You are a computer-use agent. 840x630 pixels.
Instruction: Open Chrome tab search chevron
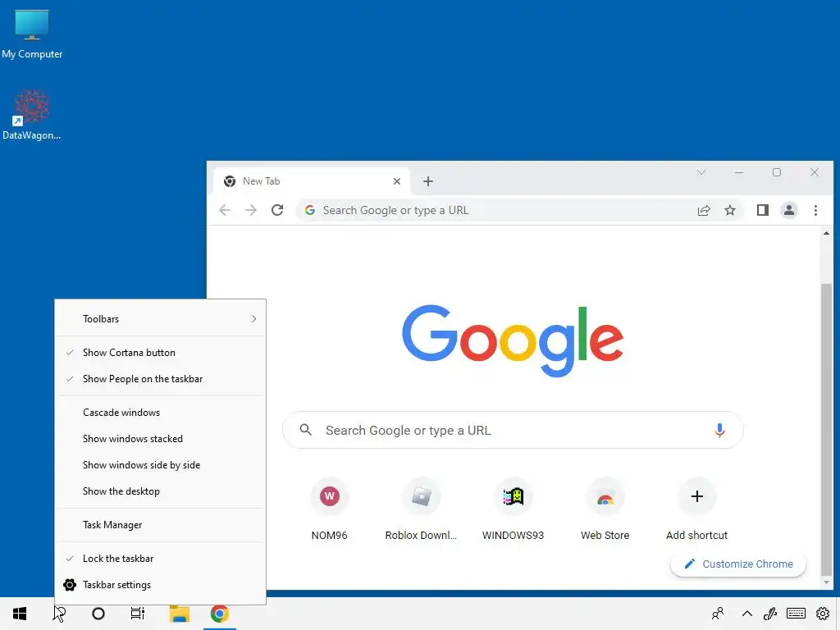coord(701,172)
